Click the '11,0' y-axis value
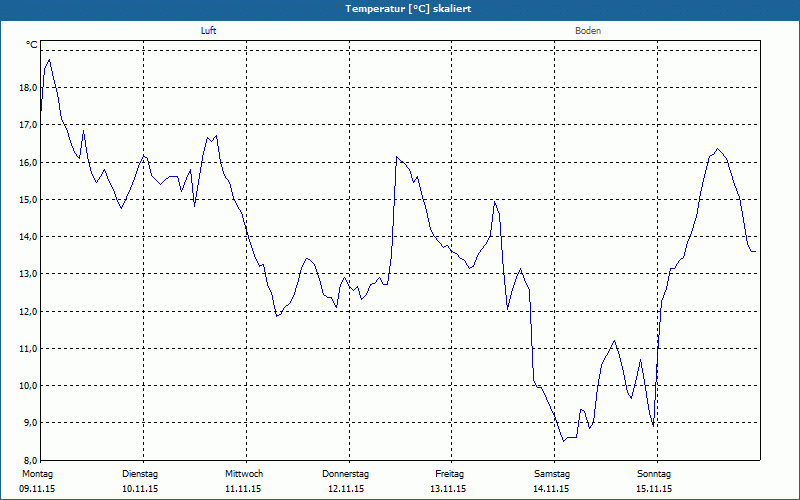Viewport: 800px width, 500px height. [28, 348]
